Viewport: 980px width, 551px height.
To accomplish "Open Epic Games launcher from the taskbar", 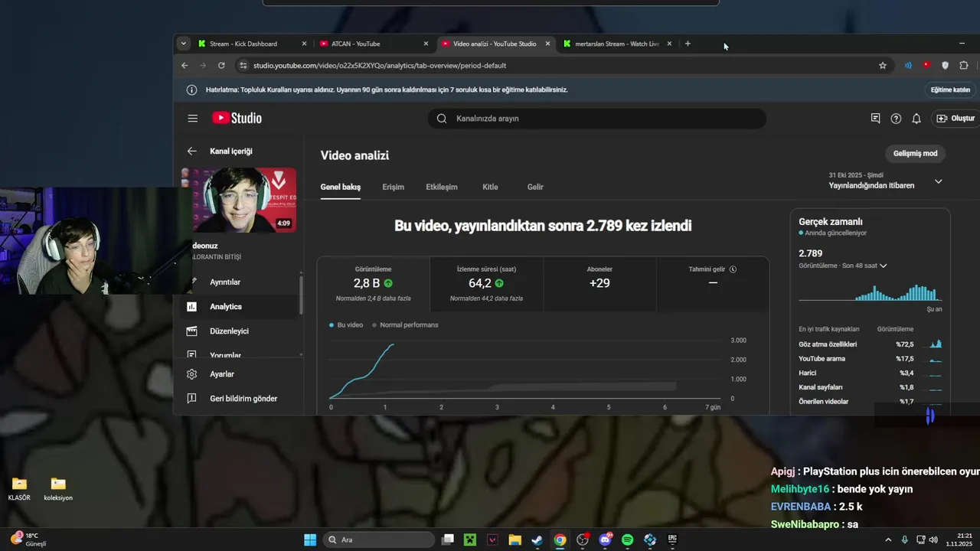I will point(672,540).
